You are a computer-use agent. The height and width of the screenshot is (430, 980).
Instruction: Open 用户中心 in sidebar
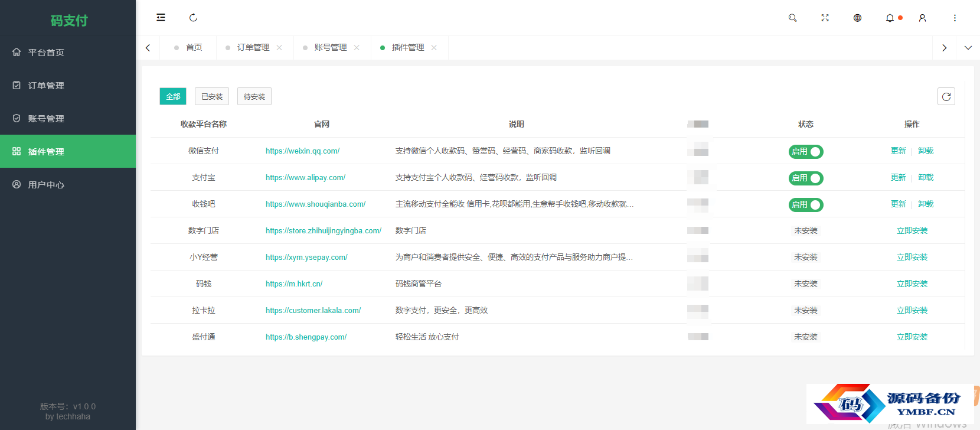[68, 184]
